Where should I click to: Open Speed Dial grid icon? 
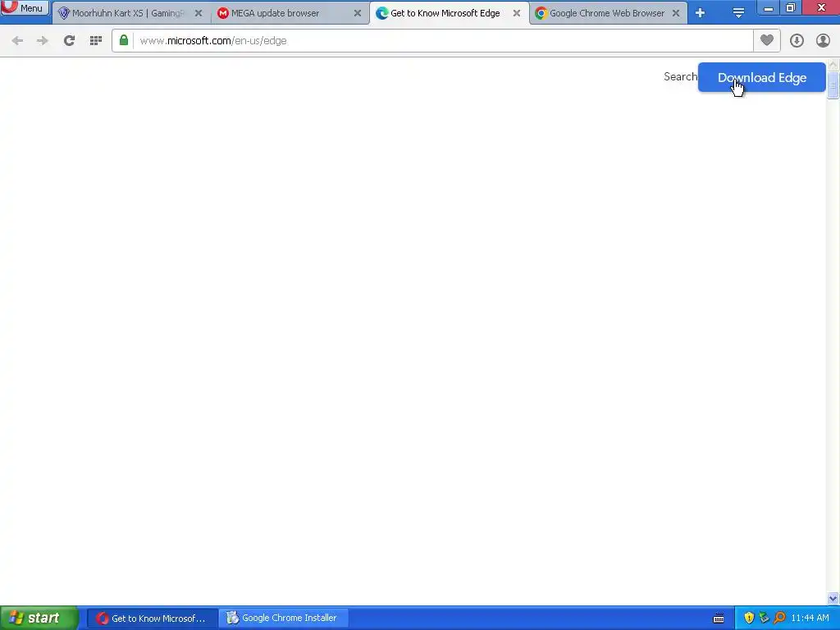pyautogui.click(x=96, y=41)
